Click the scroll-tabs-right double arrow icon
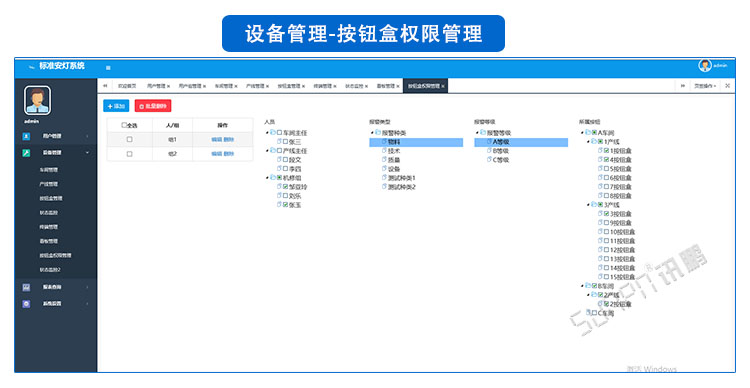The width and height of the screenshot is (750, 388). (x=683, y=86)
